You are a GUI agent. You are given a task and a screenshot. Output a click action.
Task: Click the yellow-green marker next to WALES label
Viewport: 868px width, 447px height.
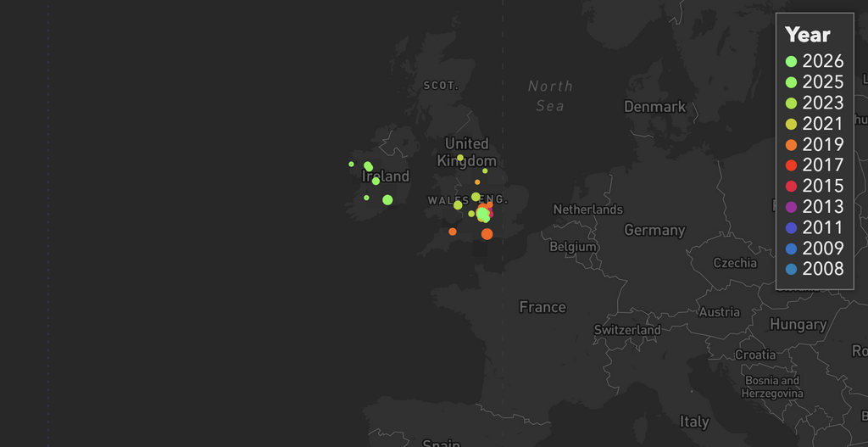458,205
